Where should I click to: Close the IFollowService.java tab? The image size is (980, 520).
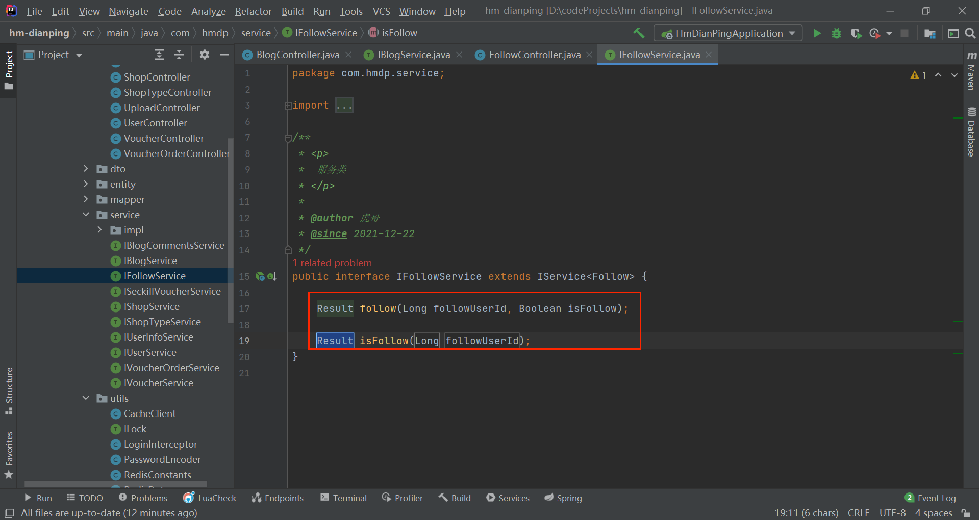709,55
